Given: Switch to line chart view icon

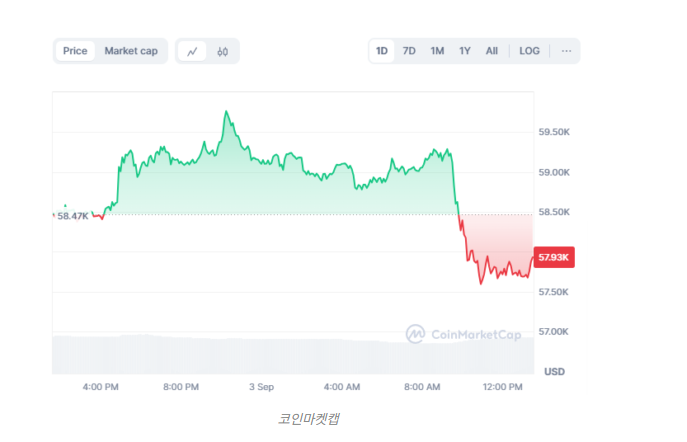Looking at the screenshot, I should (193, 51).
